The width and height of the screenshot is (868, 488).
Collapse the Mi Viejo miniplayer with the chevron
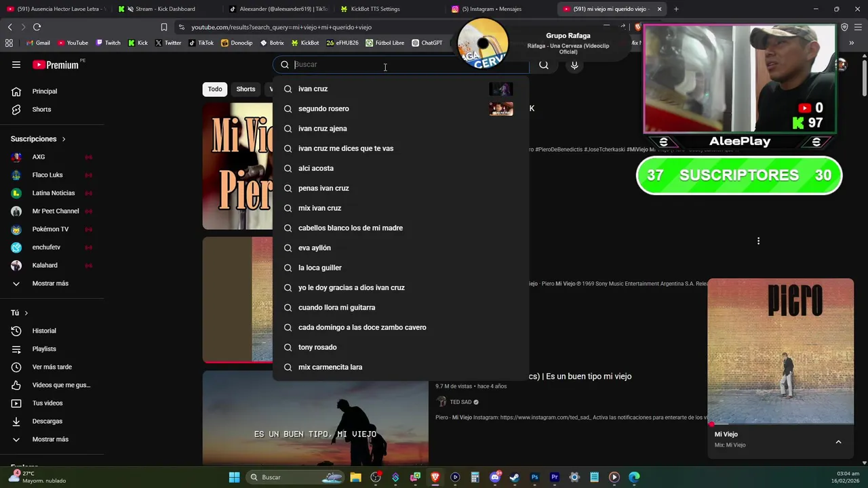[x=838, y=442]
